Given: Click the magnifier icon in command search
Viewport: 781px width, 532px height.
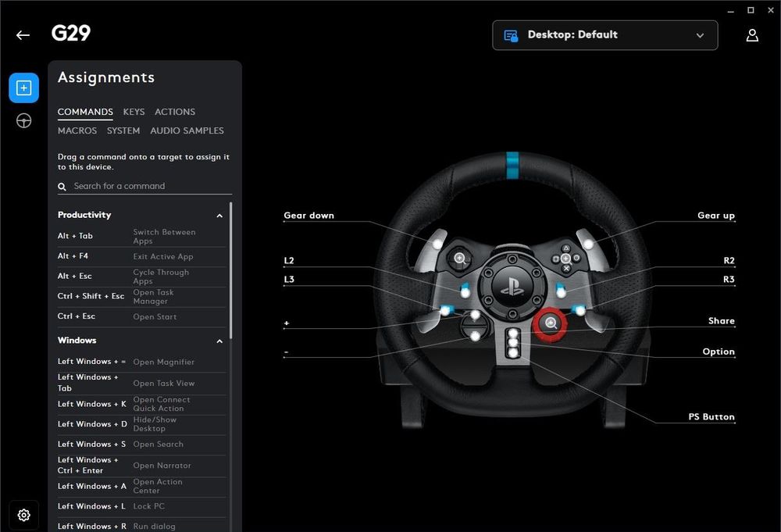Looking at the screenshot, I should tap(62, 187).
